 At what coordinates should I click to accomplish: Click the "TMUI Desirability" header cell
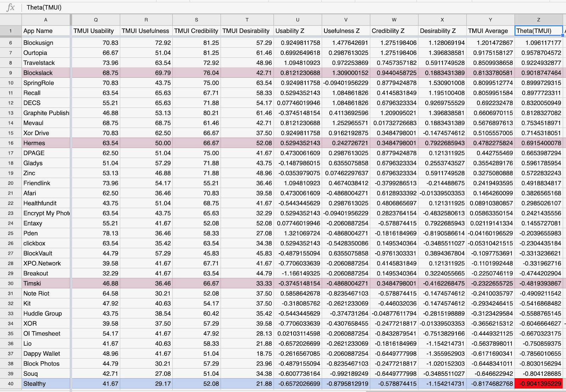pyautogui.click(x=247, y=31)
